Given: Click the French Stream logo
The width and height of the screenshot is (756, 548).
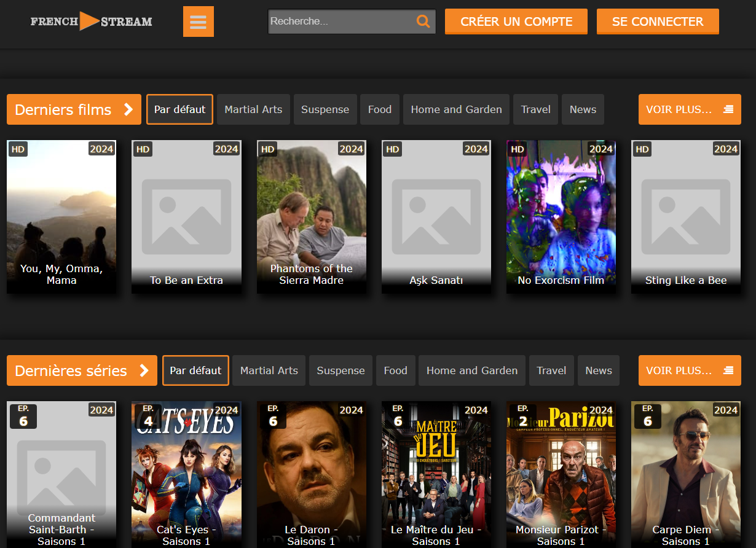Looking at the screenshot, I should tap(91, 22).
